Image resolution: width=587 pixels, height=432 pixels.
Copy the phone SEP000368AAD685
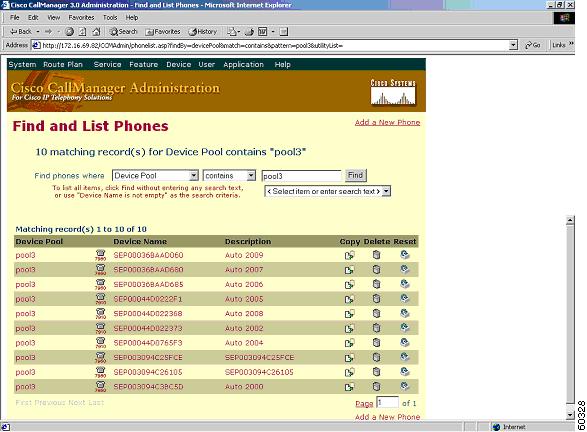pyautogui.click(x=349, y=285)
